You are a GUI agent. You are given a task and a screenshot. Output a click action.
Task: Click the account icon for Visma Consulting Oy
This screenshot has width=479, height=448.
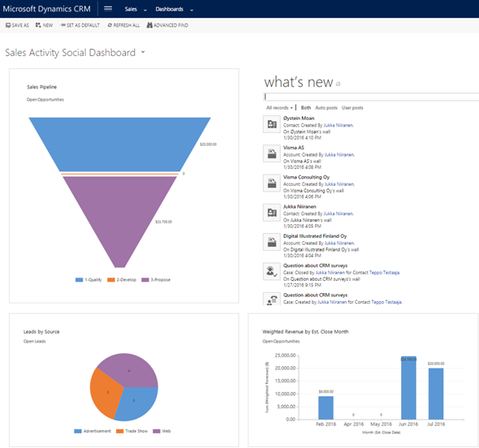pos(272,183)
